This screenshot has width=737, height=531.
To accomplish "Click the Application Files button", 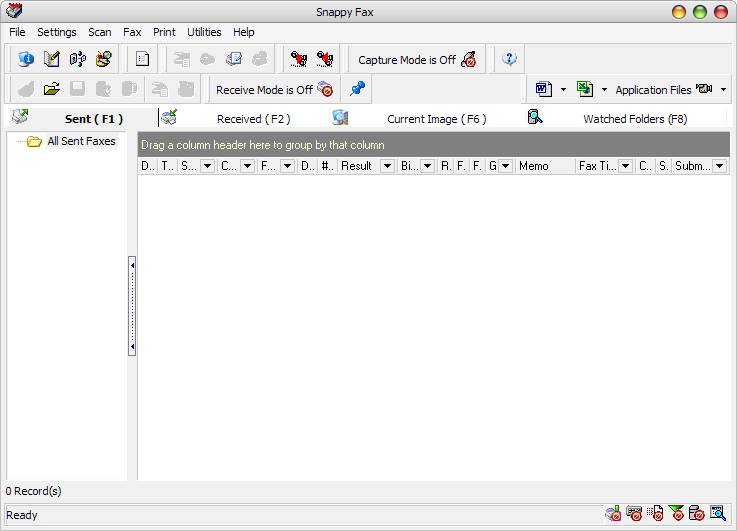I will [664, 89].
